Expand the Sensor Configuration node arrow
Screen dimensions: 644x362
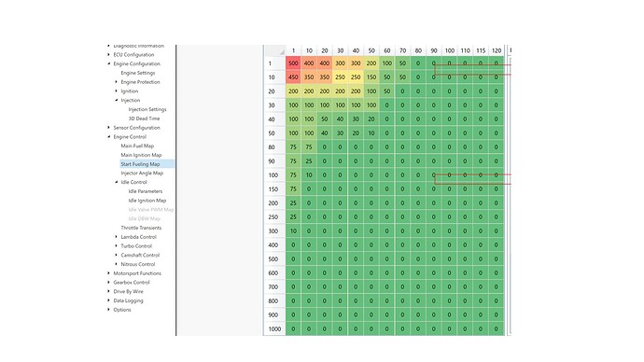coord(109,127)
